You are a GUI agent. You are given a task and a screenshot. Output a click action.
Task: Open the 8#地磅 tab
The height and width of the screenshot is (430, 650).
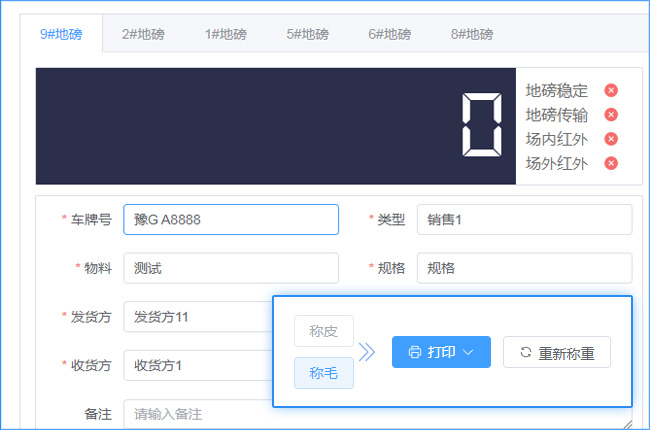tap(471, 34)
